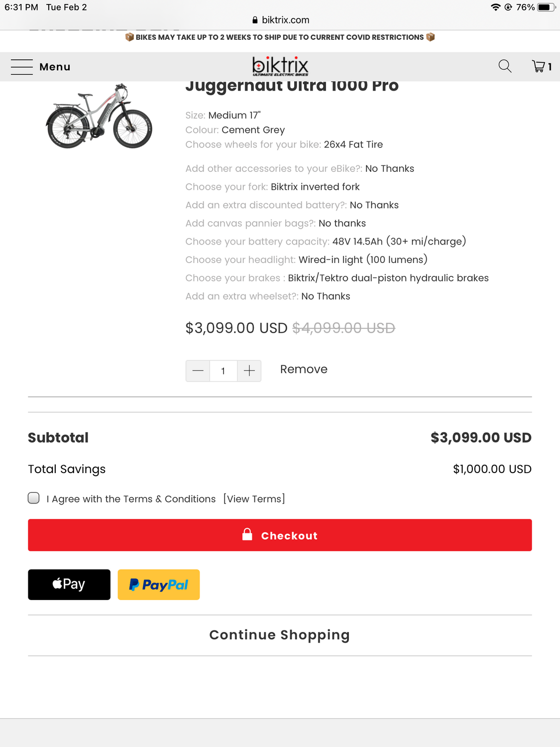Increase quantity with plus button
The image size is (560, 747).
pos(249,371)
